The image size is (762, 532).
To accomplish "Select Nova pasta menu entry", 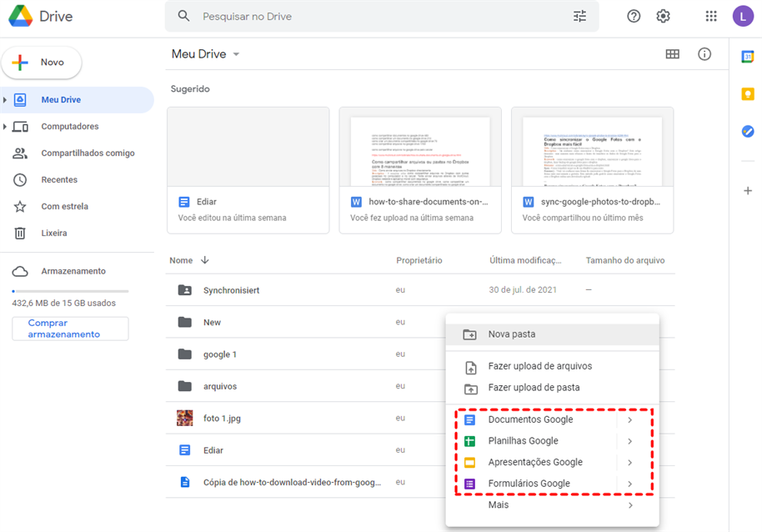I will tap(552, 334).
